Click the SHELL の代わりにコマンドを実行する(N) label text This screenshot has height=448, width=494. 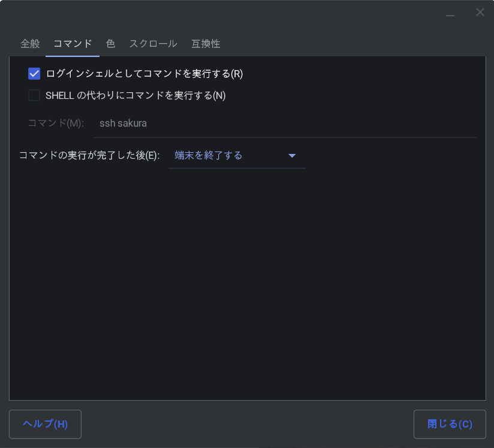135,95
